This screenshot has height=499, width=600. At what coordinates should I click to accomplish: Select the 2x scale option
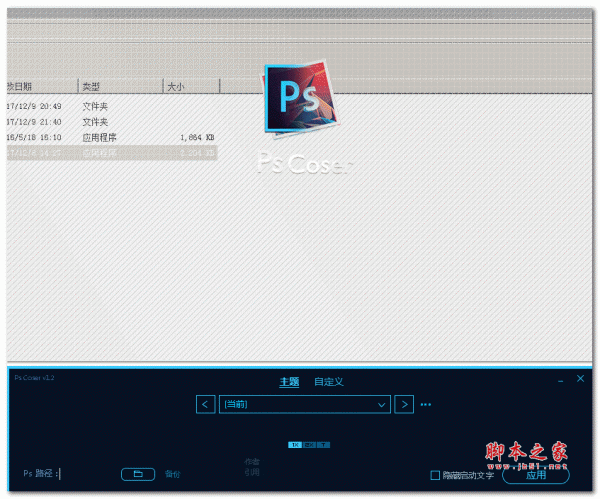pos(309,445)
